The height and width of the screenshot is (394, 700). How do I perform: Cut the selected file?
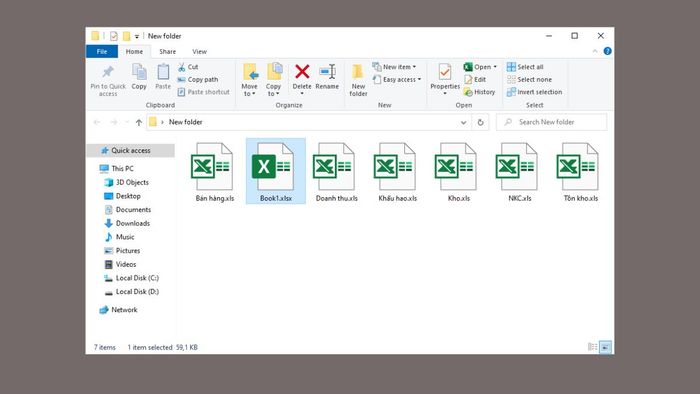(x=188, y=67)
